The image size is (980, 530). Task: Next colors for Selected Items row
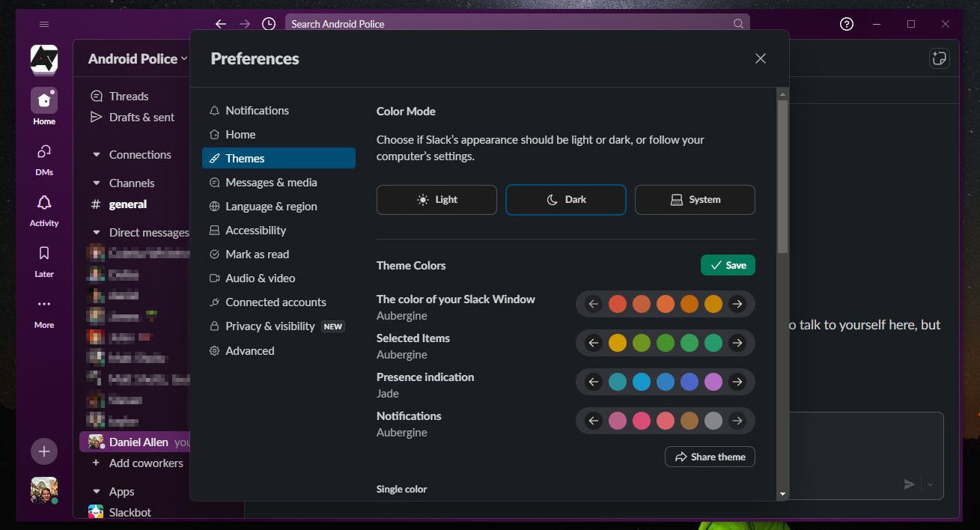click(737, 343)
